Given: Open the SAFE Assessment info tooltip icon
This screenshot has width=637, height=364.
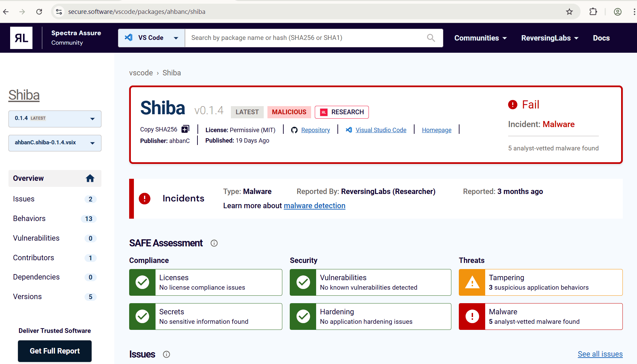Looking at the screenshot, I should pyautogui.click(x=214, y=243).
